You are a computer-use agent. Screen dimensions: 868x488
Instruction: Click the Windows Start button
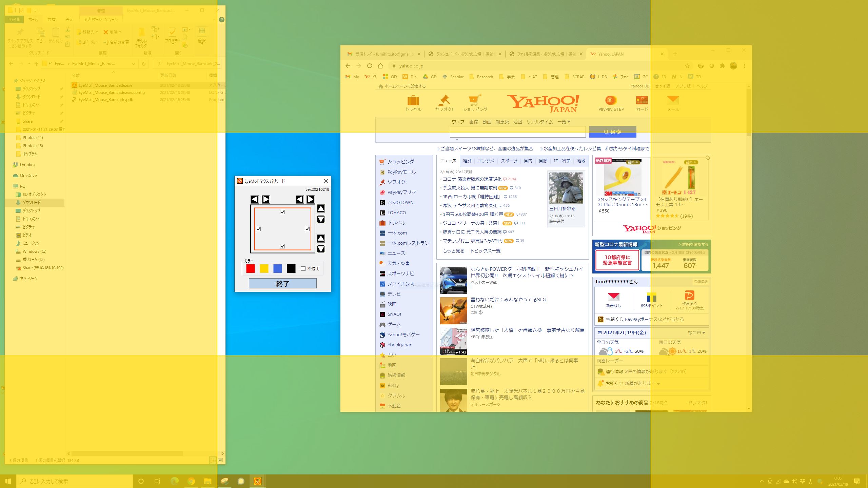(8, 481)
